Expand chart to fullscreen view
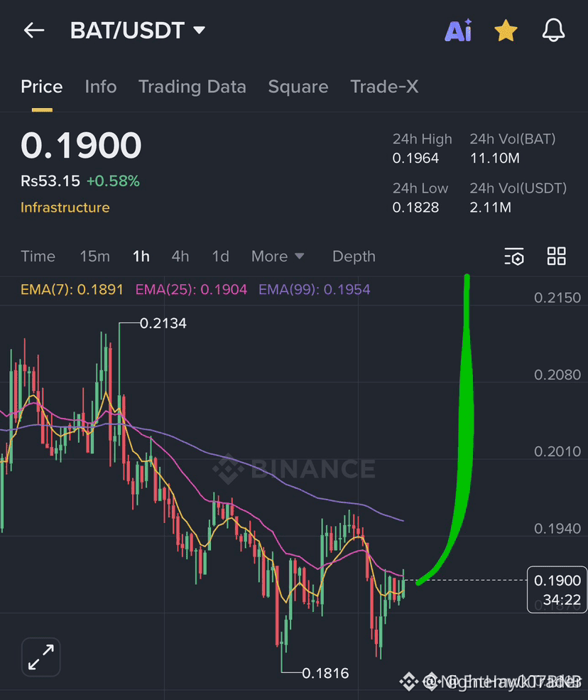The width and height of the screenshot is (588, 700). coord(40,657)
